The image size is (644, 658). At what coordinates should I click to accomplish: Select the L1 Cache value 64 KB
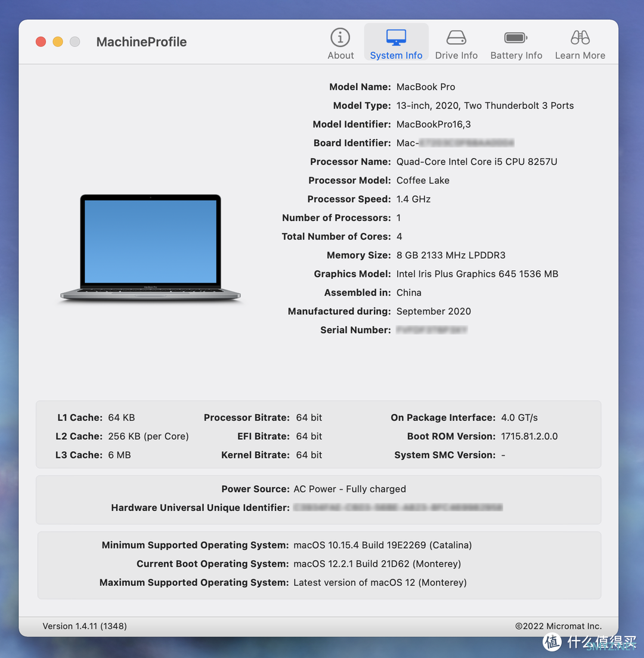(121, 418)
